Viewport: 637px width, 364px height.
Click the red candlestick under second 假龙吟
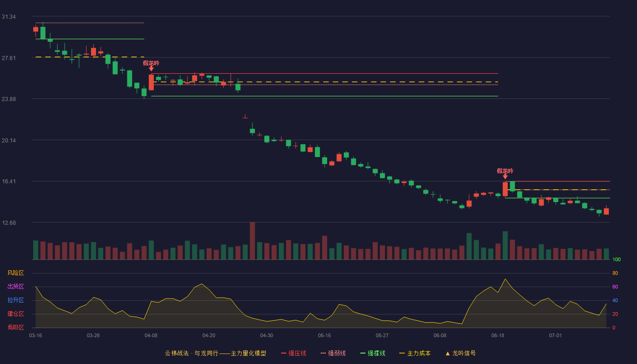505,189
